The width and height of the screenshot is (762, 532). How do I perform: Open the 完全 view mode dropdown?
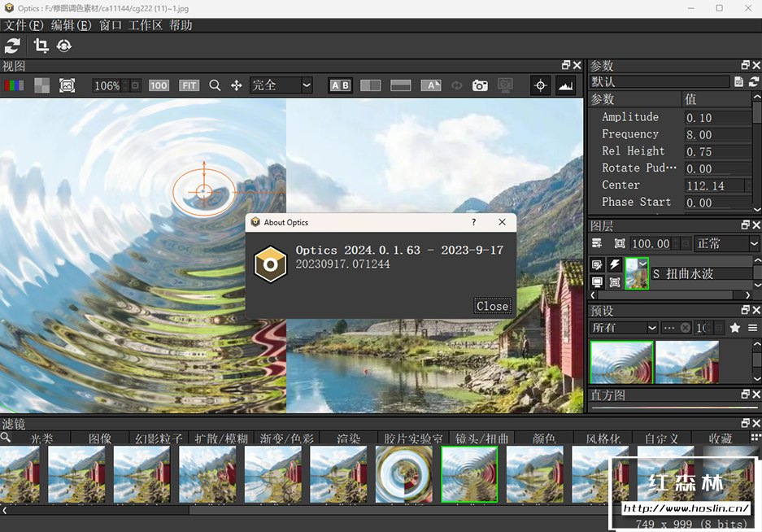281,85
